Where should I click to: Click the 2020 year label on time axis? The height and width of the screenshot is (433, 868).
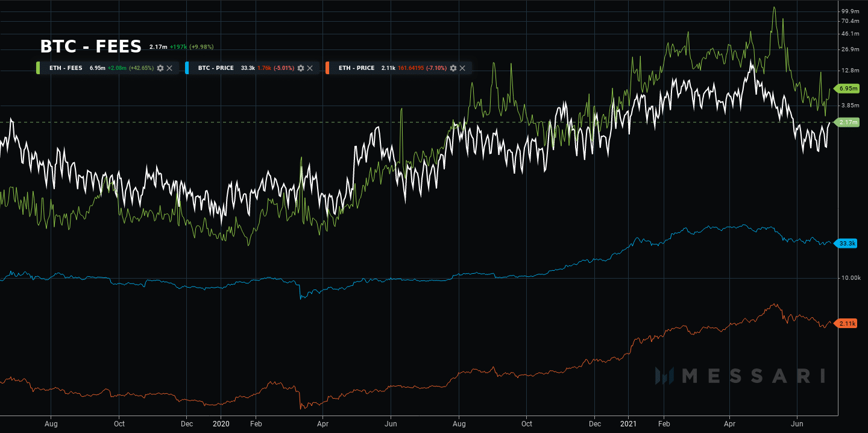221,424
